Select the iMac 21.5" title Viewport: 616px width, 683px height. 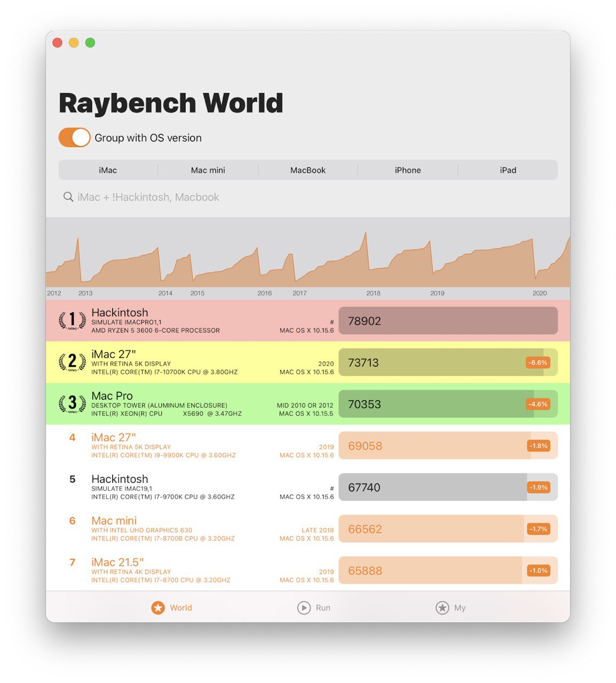(117, 562)
